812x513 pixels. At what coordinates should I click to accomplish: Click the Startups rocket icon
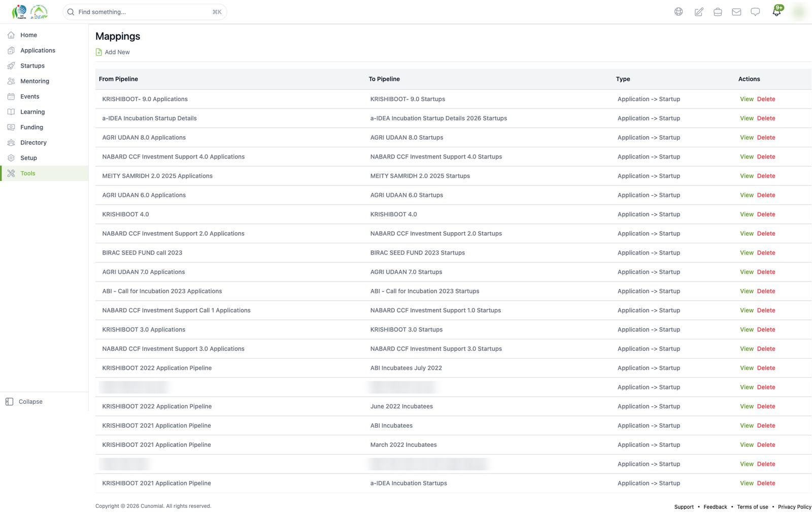11,66
